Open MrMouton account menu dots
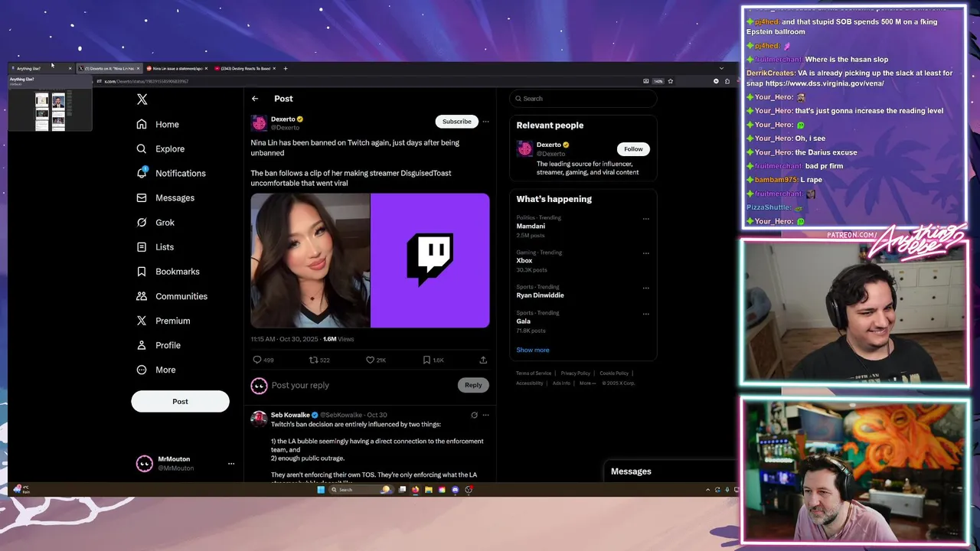This screenshot has height=551, width=980. 230,464
